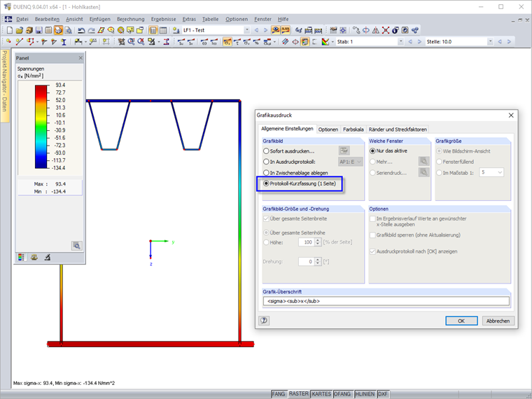The image size is (532, 399).
Task: Click the color rainbow display icon
Action: point(325,42)
